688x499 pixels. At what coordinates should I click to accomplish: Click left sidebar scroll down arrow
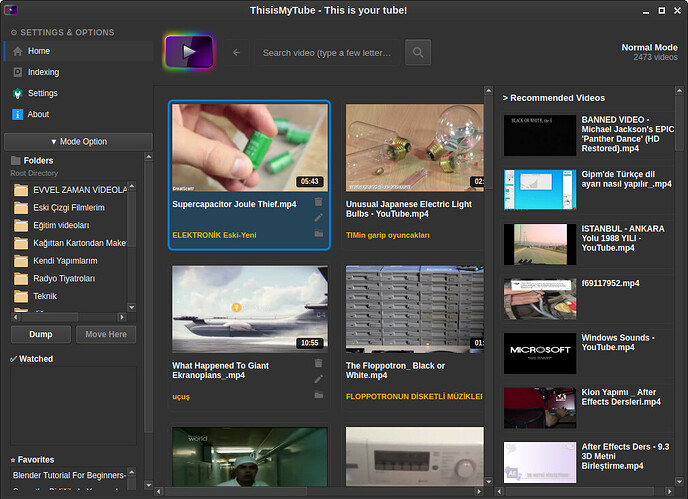(x=149, y=485)
